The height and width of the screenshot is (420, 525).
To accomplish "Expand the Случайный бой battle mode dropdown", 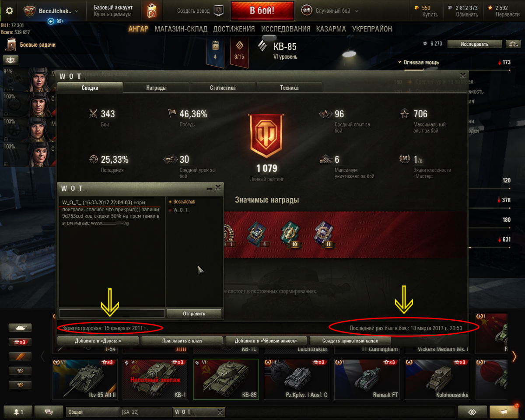I will pyautogui.click(x=331, y=11).
